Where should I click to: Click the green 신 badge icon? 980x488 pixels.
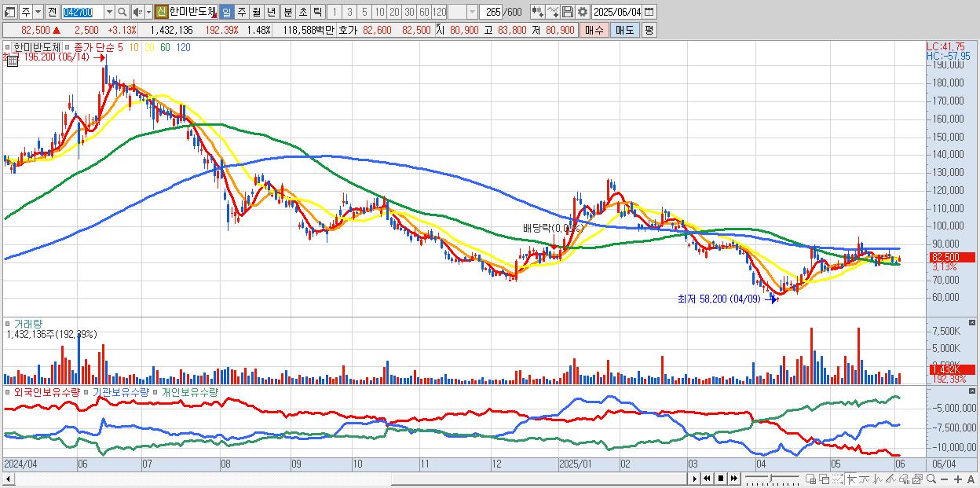[x=160, y=12]
